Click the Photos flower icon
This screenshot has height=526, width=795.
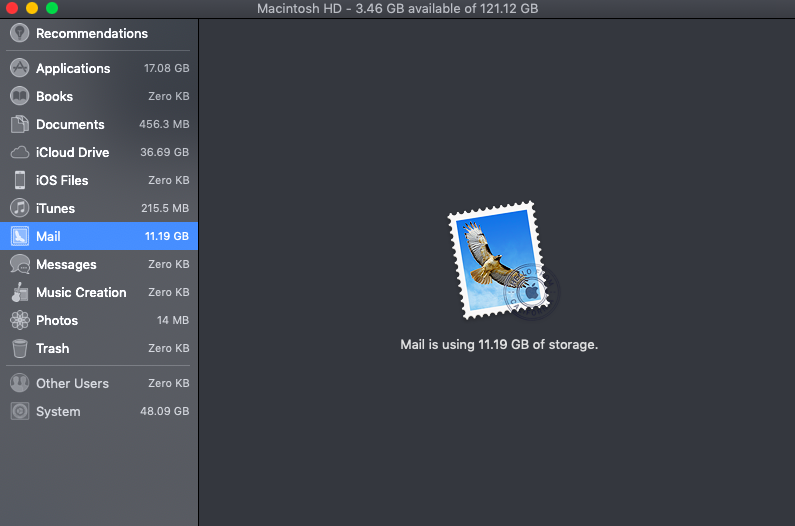coord(20,320)
